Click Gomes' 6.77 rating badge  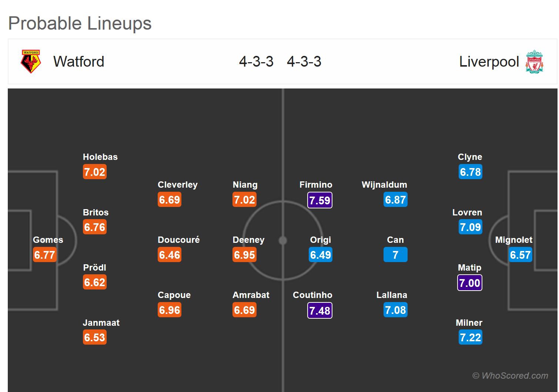coord(45,255)
